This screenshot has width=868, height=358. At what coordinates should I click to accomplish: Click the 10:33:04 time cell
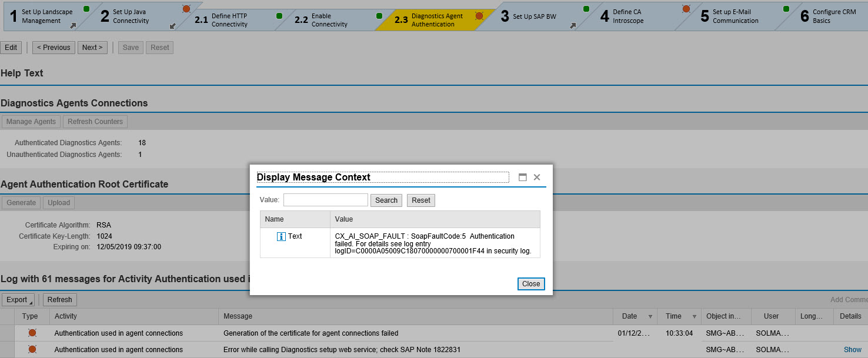679,333
